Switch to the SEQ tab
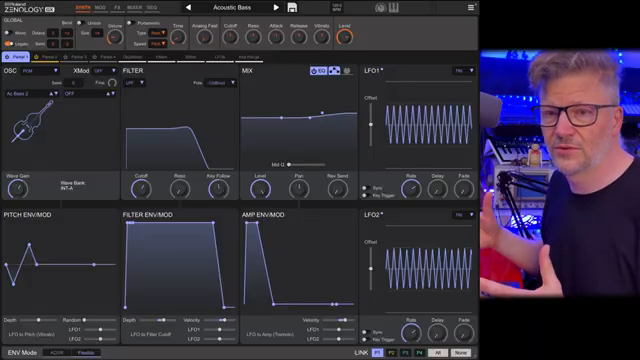Viewport: 640px width, 360px height. [152, 7]
